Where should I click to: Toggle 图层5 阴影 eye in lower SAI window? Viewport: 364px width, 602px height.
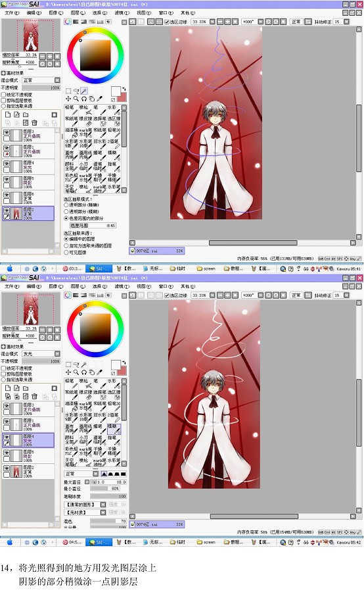[7, 453]
